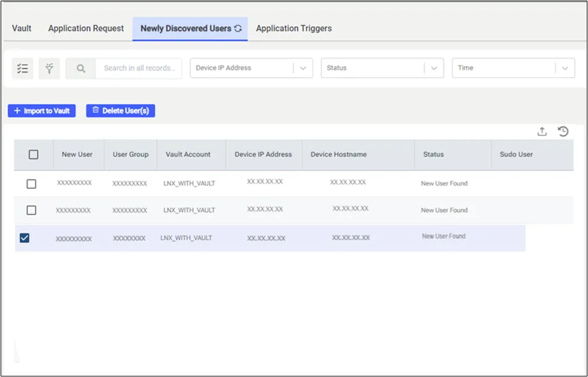Click the plus icon on Import to Vault

(17, 111)
